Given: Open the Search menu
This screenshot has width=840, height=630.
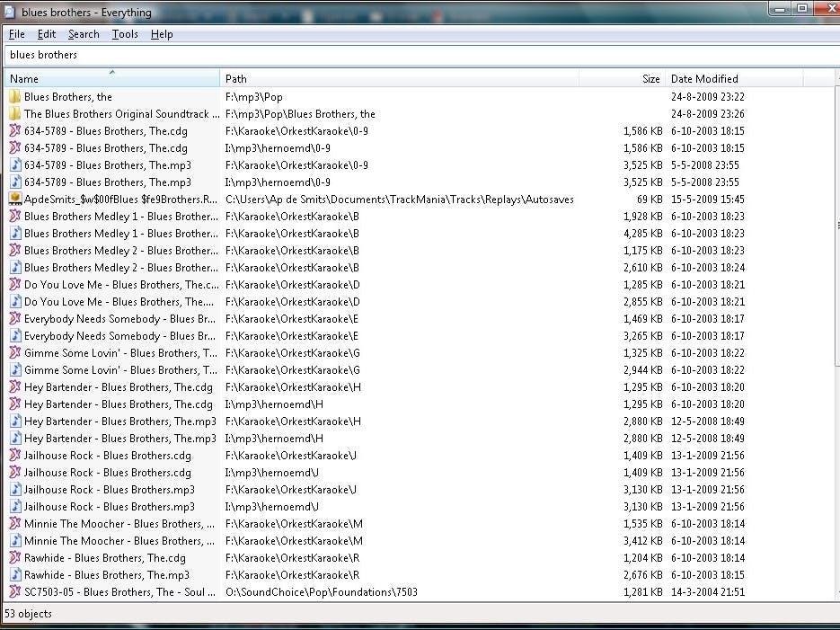Looking at the screenshot, I should point(84,34).
